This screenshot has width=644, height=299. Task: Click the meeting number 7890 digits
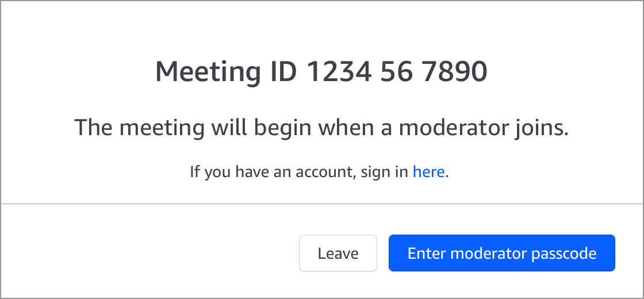coord(455,72)
